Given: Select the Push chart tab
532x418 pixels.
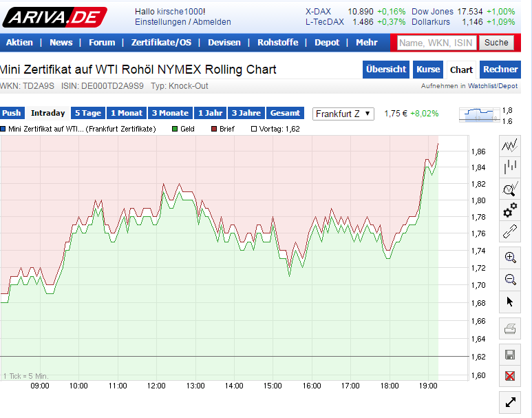Looking at the screenshot, I should coord(12,113).
